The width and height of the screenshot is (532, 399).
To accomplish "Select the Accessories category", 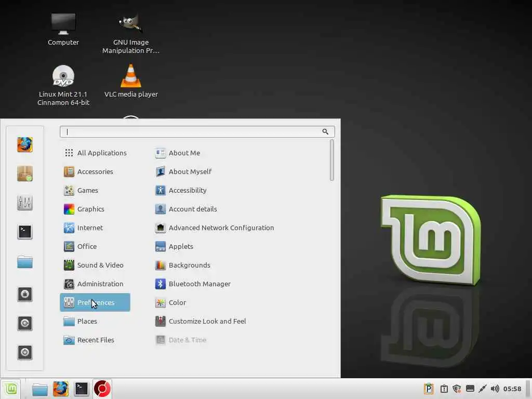I will (x=95, y=171).
